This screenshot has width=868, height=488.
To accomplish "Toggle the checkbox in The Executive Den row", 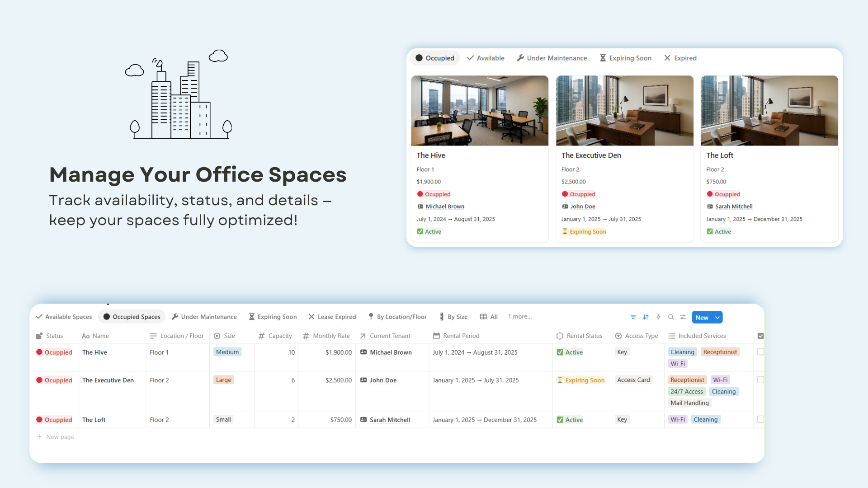I will tap(760, 380).
